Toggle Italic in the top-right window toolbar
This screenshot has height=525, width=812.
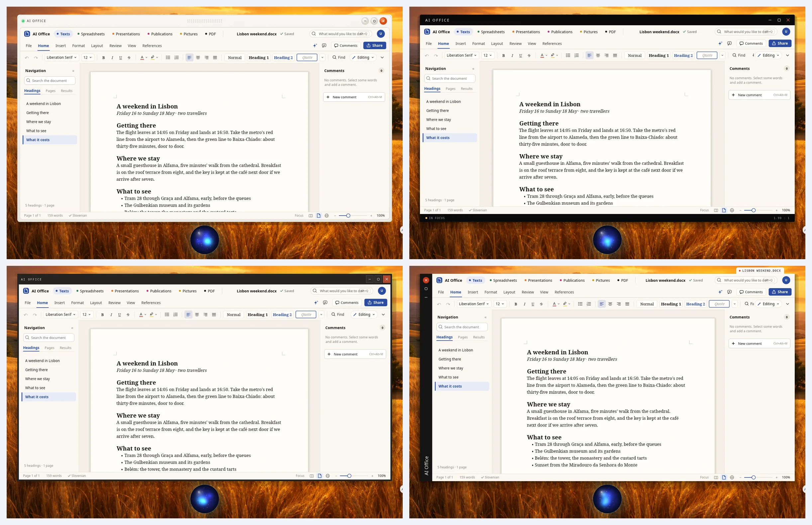pyautogui.click(x=512, y=55)
